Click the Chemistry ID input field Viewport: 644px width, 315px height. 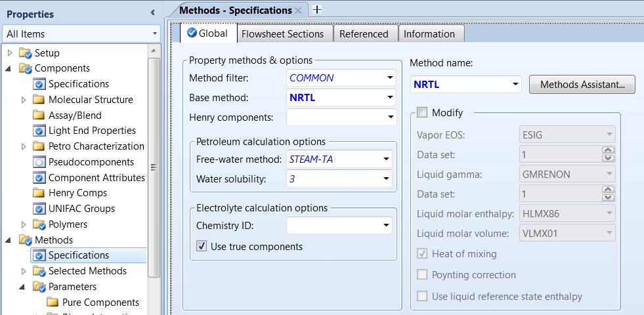point(332,226)
